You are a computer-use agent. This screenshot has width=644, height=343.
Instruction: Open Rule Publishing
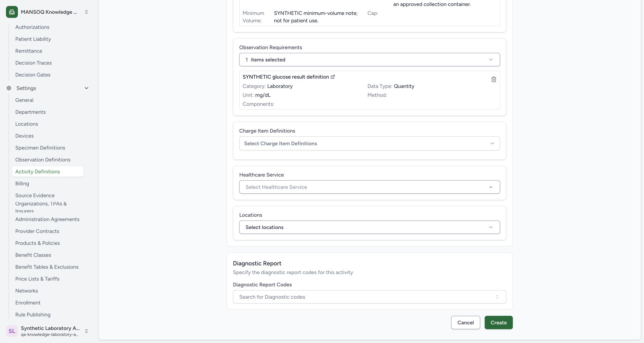coord(33,315)
